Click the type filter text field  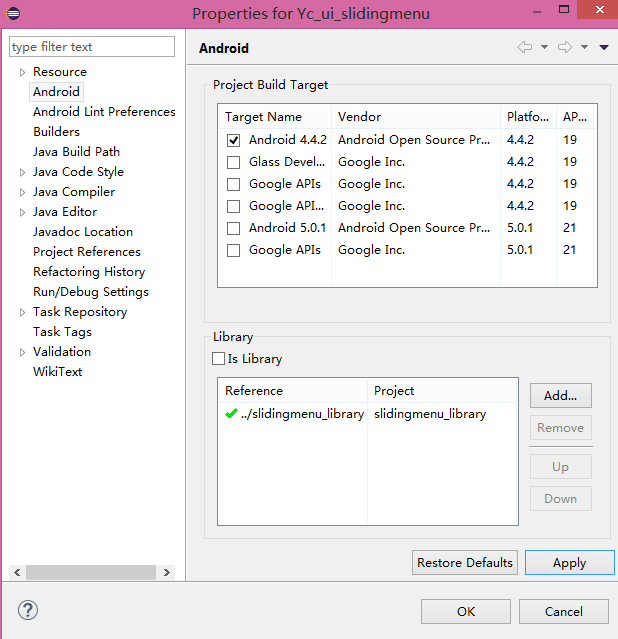pyautogui.click(x=92, y=46)
